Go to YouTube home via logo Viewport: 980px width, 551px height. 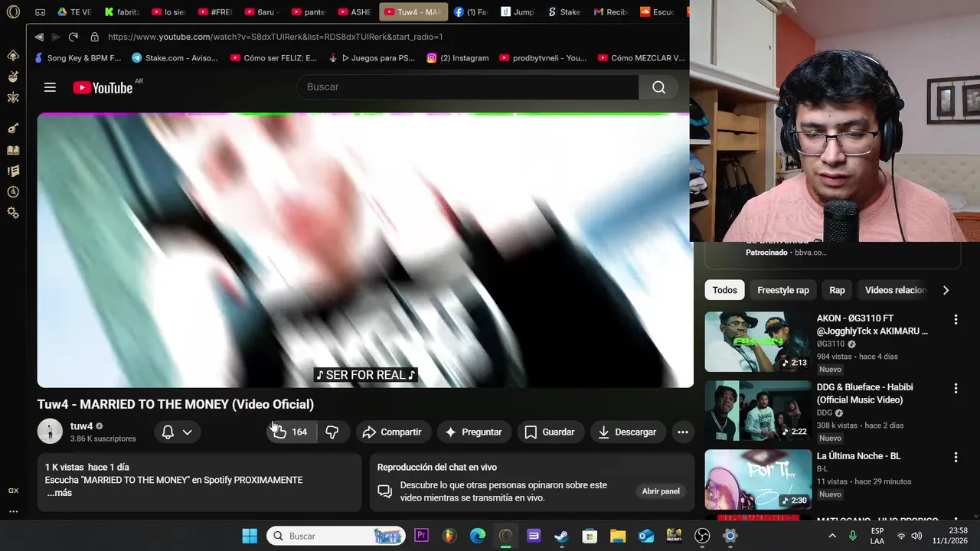click(x=103, y=87)
